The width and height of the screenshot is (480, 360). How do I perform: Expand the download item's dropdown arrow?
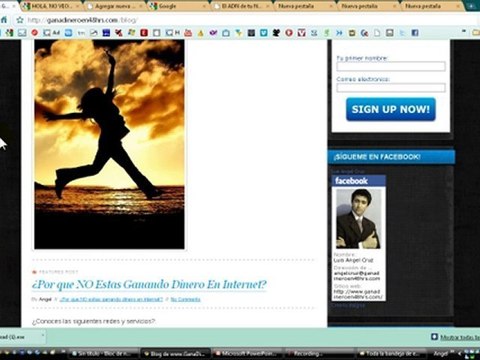pyautogui.click(x=43, y=336)
